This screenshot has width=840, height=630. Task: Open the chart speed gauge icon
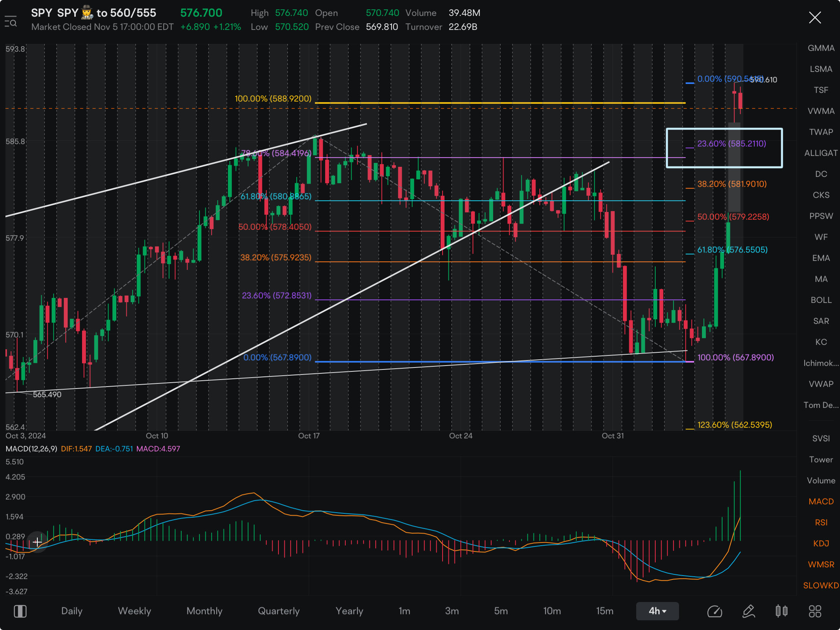[x=714, y=611]
